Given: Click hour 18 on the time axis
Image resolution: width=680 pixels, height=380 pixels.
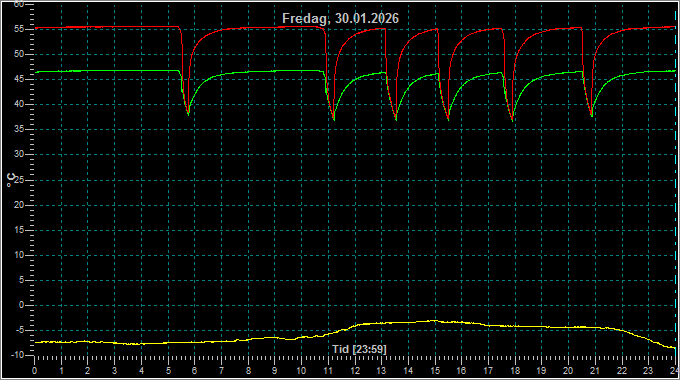Looking at the screenshot, I should (x=515, y=370).
